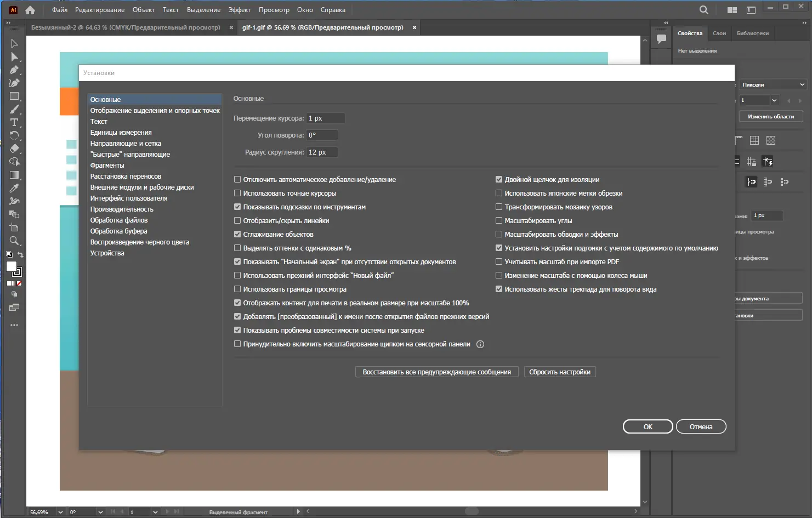Click the white Fill color swatch

pos(11,266)
